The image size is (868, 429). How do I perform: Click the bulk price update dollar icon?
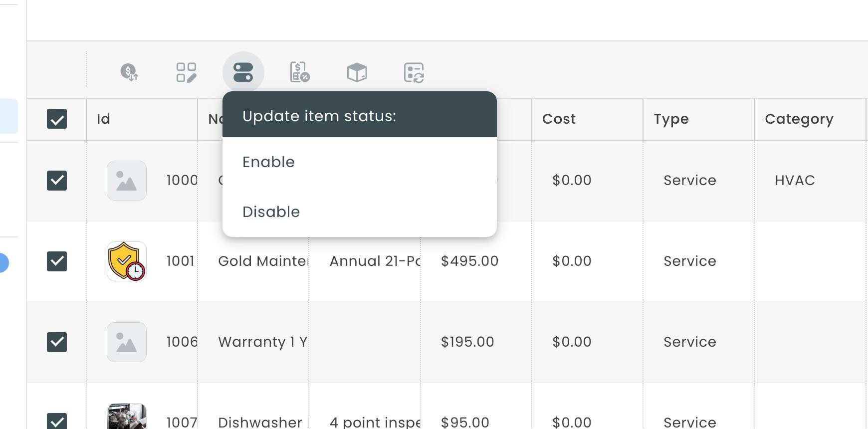pyautogui.click(x=130, y=72)
